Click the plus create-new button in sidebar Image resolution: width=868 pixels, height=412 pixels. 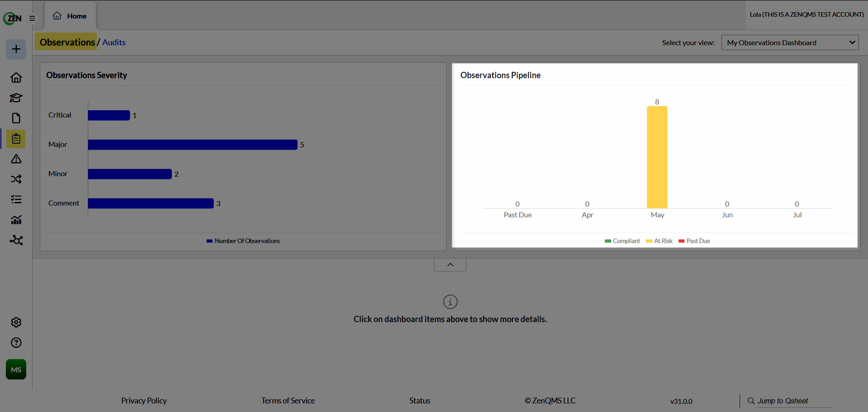pyautogui.click(x=16, y=49)
